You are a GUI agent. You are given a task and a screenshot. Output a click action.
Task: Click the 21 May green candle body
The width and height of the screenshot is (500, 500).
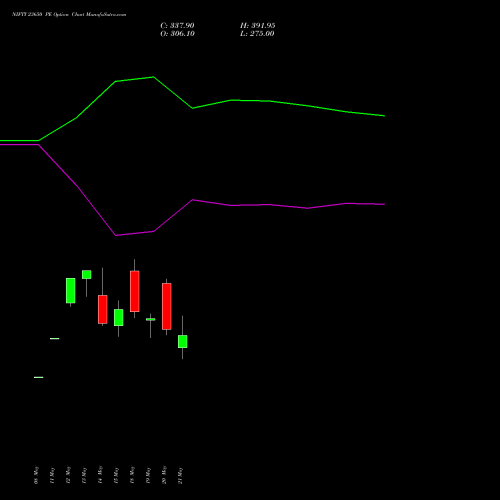[x=183, y=341]
